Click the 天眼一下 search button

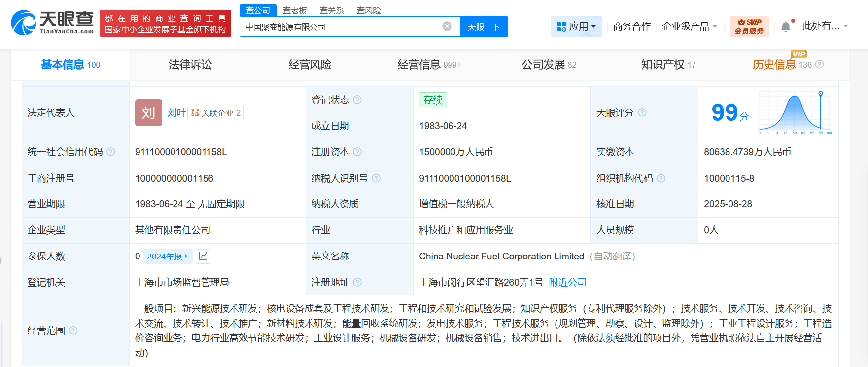484,27
